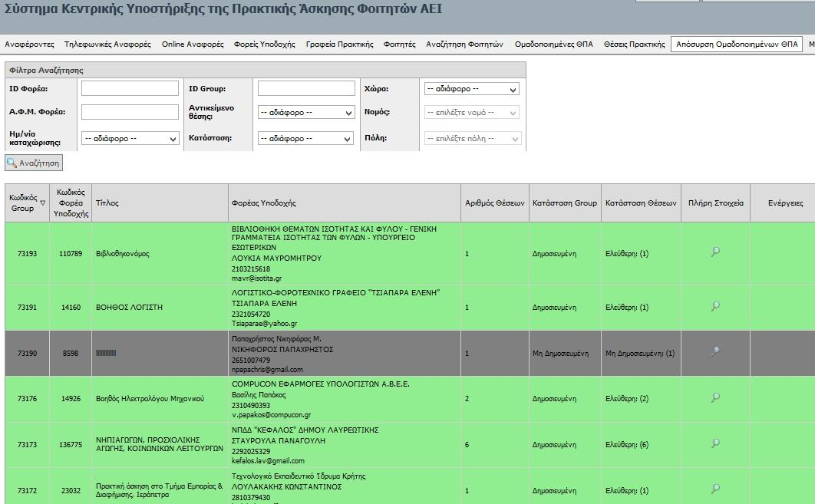
Task: Select the Απόσυρση Ομαδοποιημένων ΘΠΑ tab
Action: pos(737,44)
